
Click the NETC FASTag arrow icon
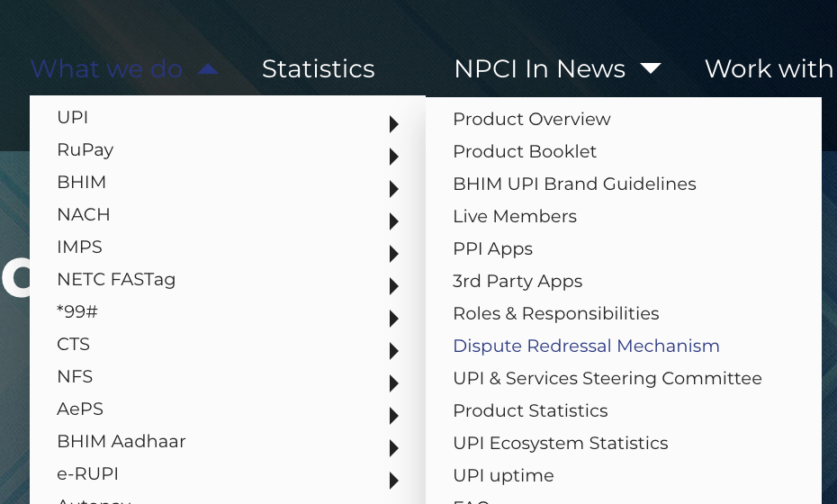coord(393,286)
